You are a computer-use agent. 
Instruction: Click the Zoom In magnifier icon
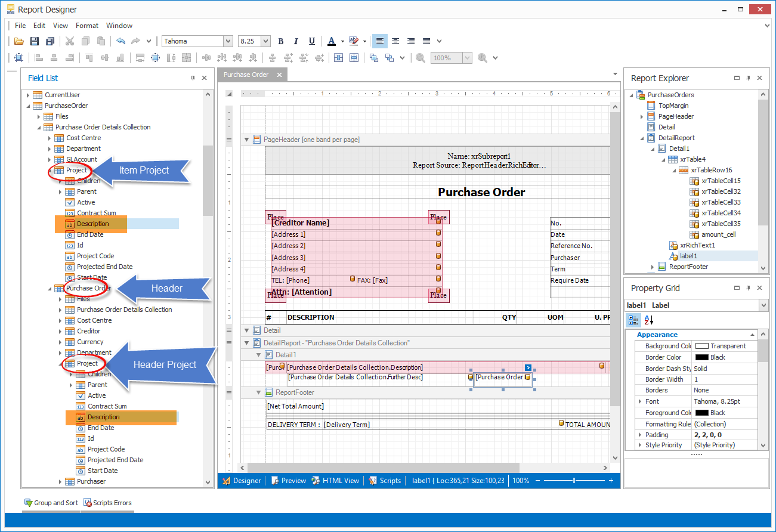point(482,58)
